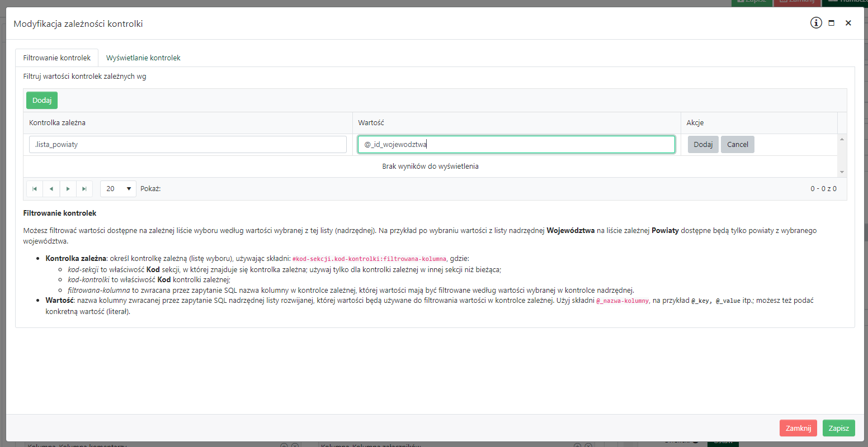The height and width of the screenshot is (447, 868).
Task: Click the '@_nazwa-kolumny' code snippet
Action: 623,301
